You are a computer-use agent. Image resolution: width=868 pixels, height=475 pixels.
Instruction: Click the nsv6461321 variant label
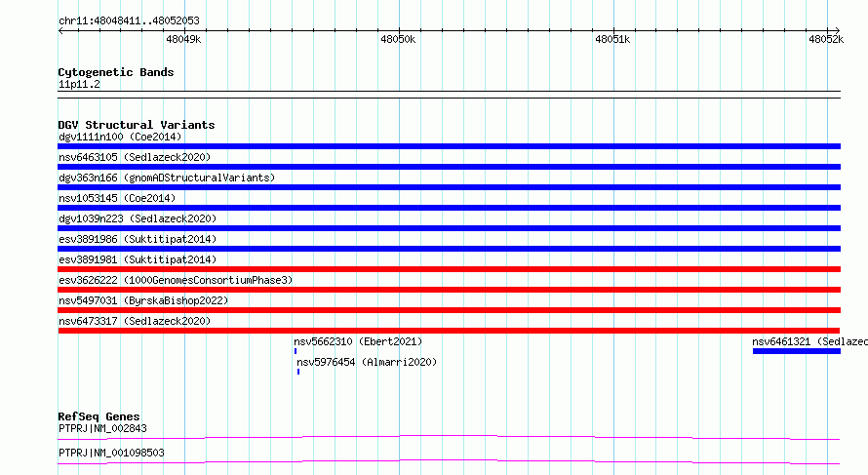[x=809, y=341]
